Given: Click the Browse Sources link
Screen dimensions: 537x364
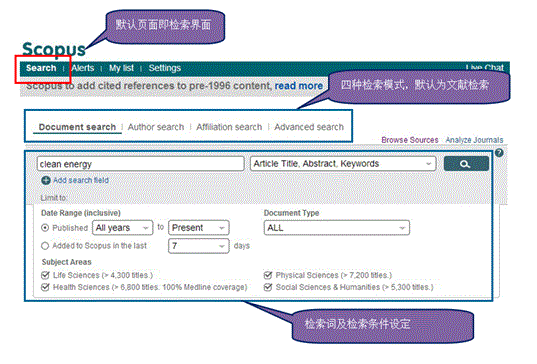Looking at the screenshot, I should click(410, 140).
